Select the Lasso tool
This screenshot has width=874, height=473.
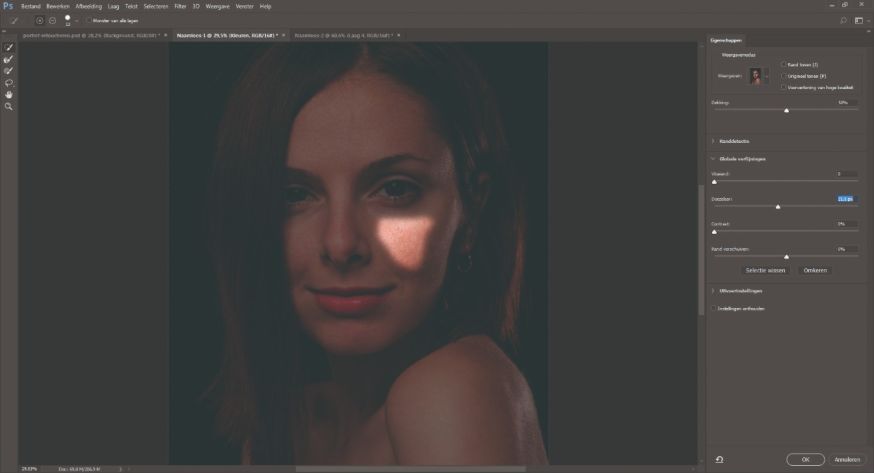9,83
